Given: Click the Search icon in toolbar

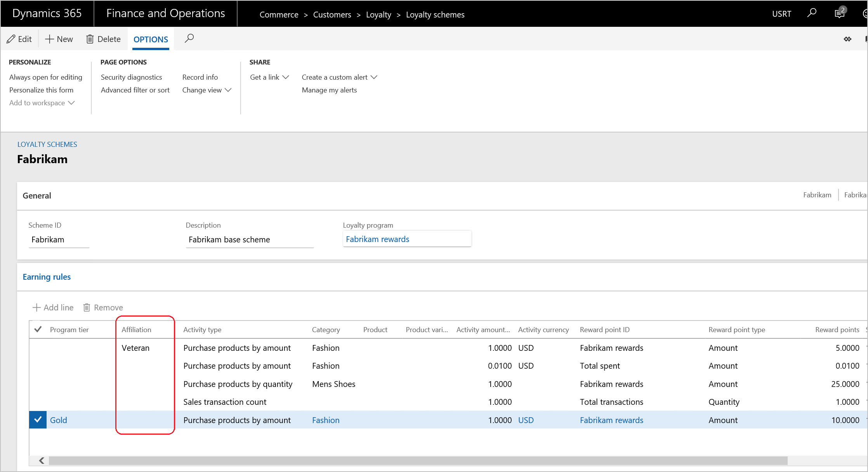Looking at the screenshot, I should coord(190,39).
